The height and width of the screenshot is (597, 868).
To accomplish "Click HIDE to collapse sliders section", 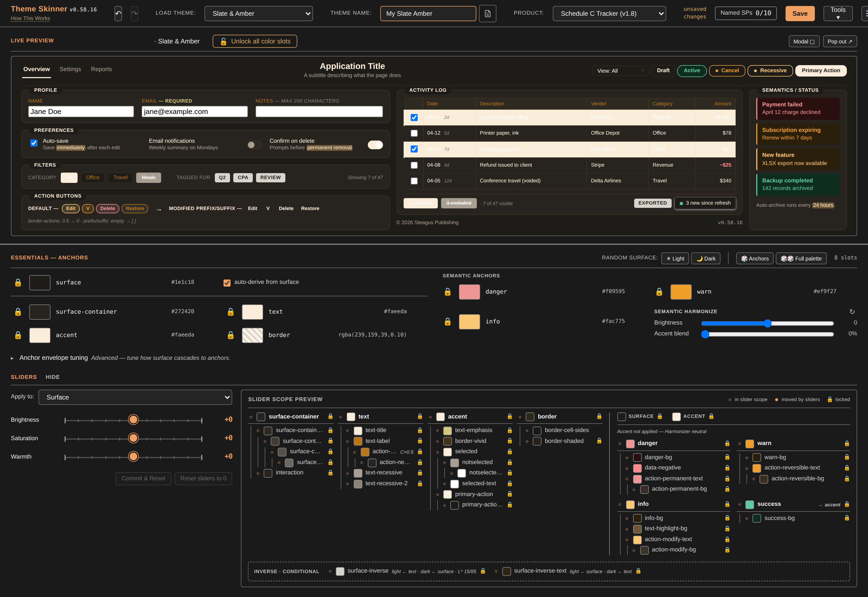I will (53, 377).
